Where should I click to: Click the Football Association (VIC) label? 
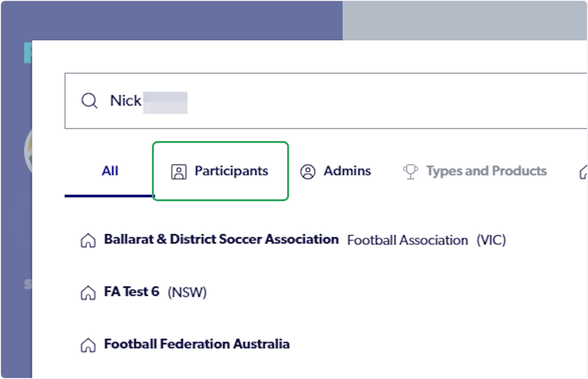click(x=426, y=240)
